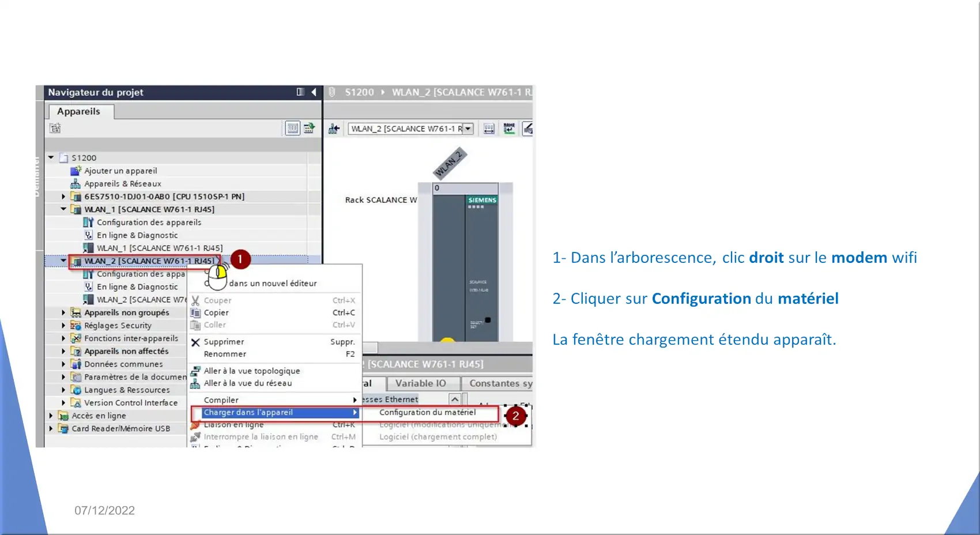Screen dimensions: 980x535
Task: Open Charger dans l'appareil submenu
Action: 276,412
